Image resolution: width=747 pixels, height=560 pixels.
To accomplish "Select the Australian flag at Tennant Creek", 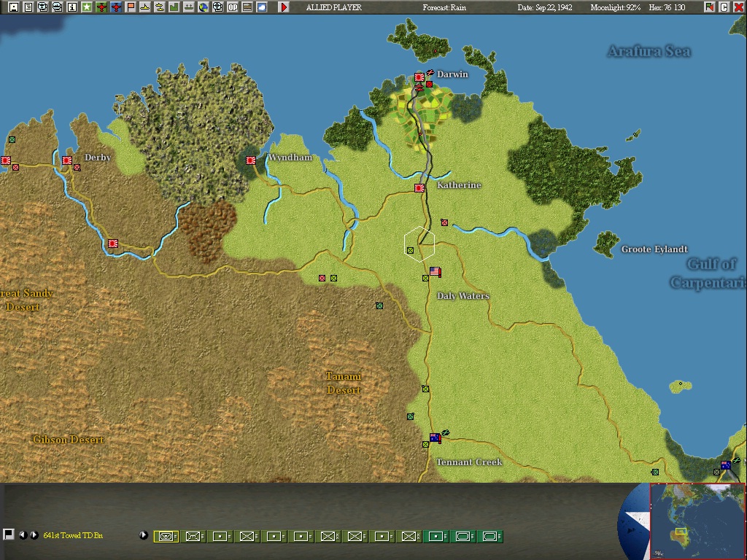I will pos(435,437).
